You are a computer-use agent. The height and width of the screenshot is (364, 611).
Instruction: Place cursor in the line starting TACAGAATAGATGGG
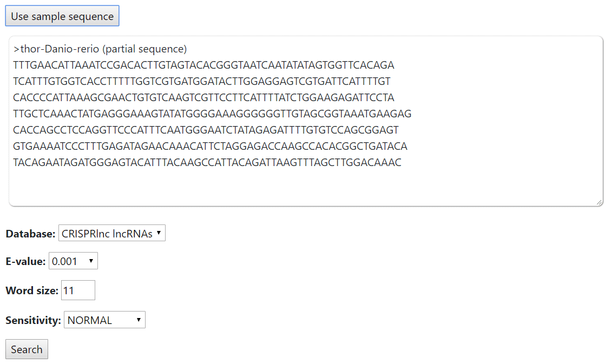point(207,162)
